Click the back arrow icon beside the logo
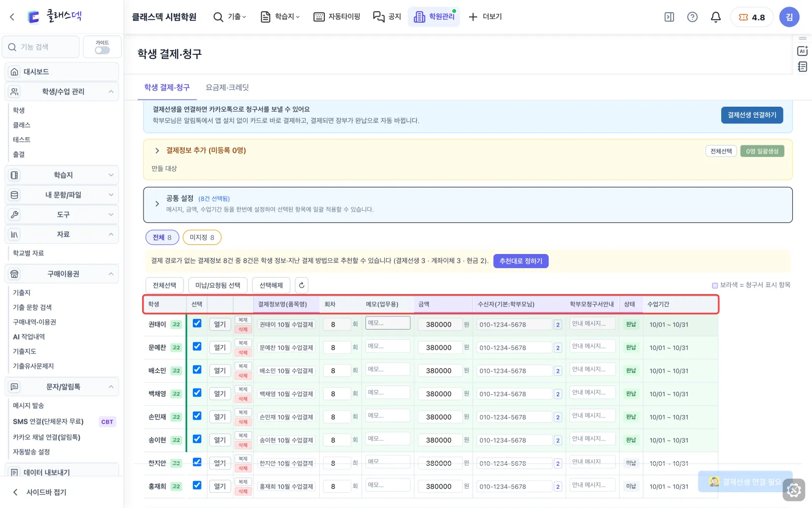This screenshot has width=812, height=508. click(x=12, y=17)
